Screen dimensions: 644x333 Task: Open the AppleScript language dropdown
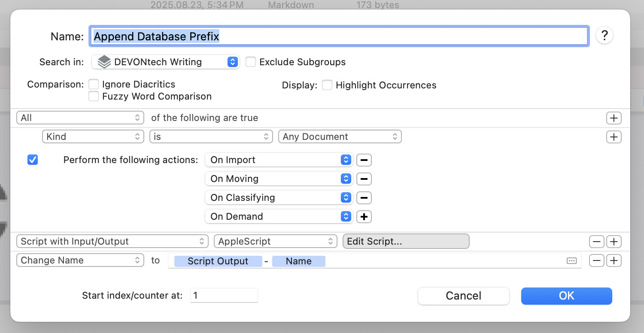point(275,242)
